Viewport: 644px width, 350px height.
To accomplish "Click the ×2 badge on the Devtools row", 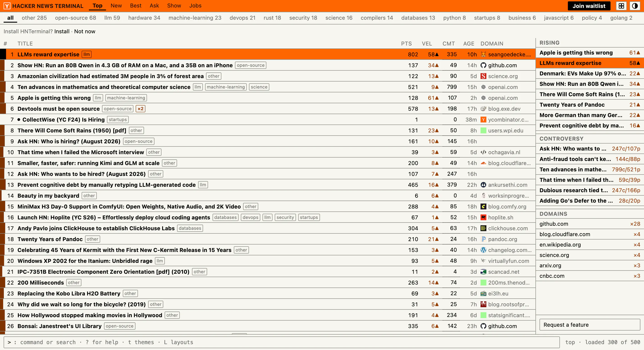I will click(140, 109).
